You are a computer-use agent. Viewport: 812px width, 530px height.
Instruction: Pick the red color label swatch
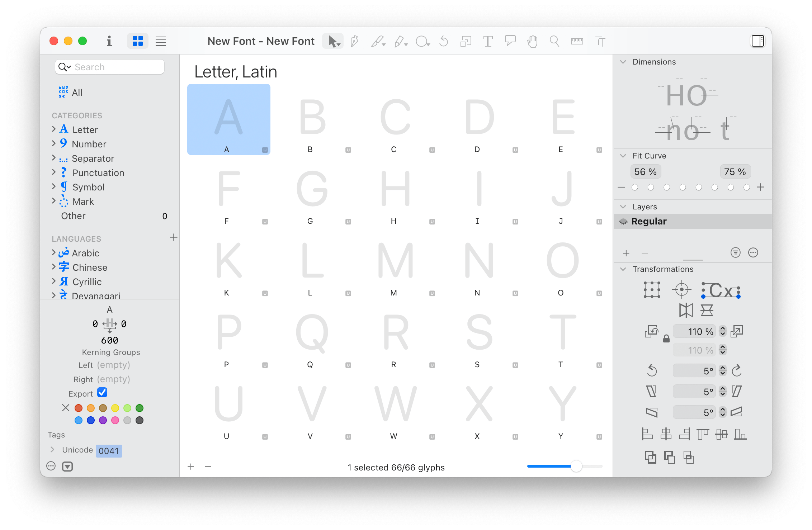pos(79,408)
